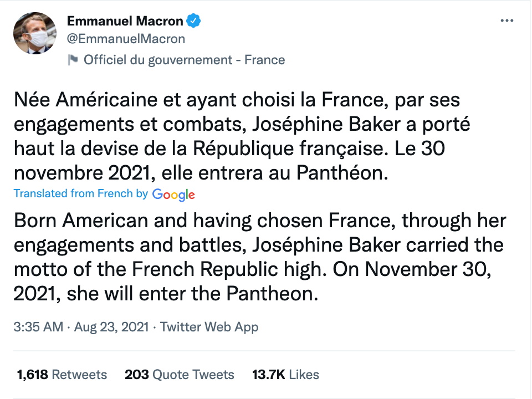View the 203 Quote Tweets

[179, 375]
